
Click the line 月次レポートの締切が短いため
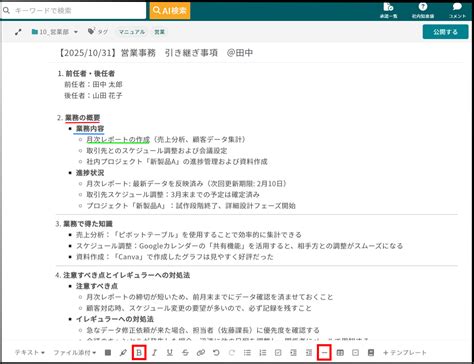[x=210, y=297]
